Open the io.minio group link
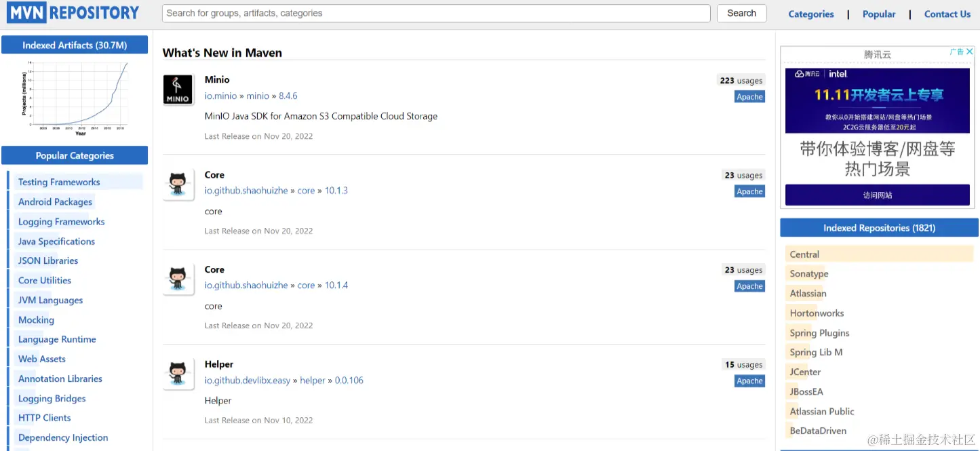 tap(221, 96)
